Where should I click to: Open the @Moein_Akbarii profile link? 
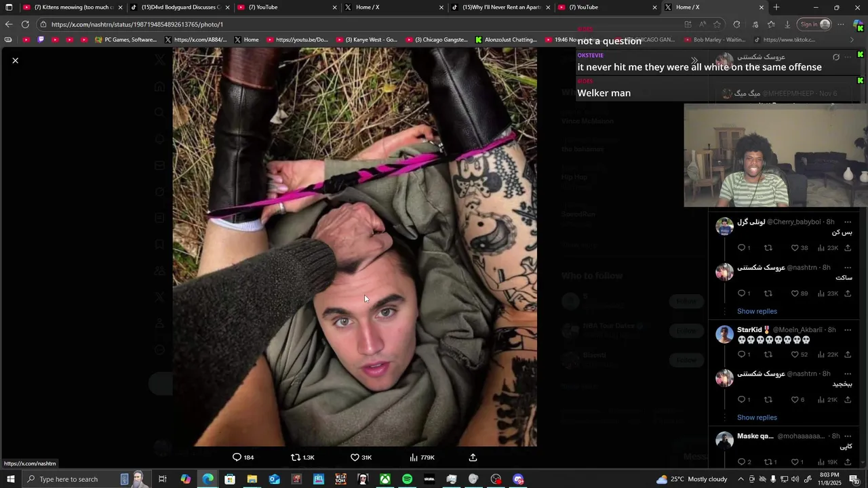[x=798, y=329]
